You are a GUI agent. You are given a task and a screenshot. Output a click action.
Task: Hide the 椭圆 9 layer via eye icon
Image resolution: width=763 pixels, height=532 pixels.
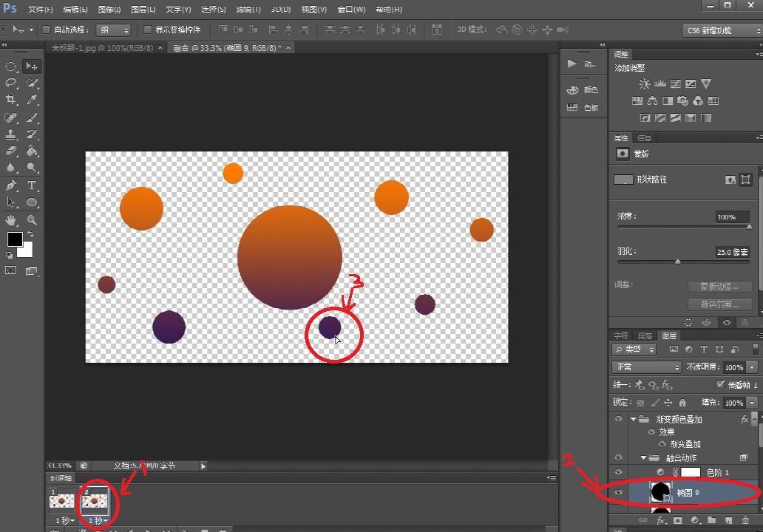618,492
